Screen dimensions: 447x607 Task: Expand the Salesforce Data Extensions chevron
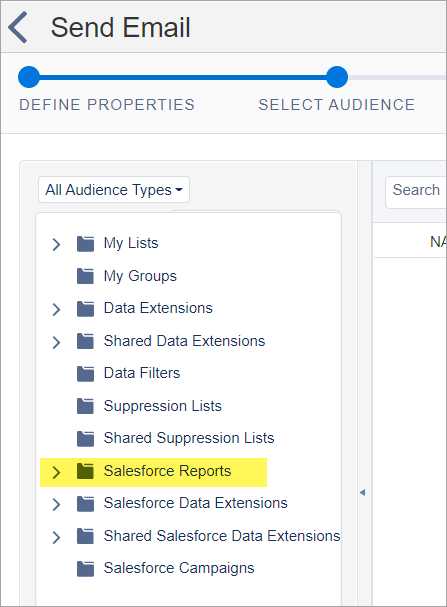point(57,504)
